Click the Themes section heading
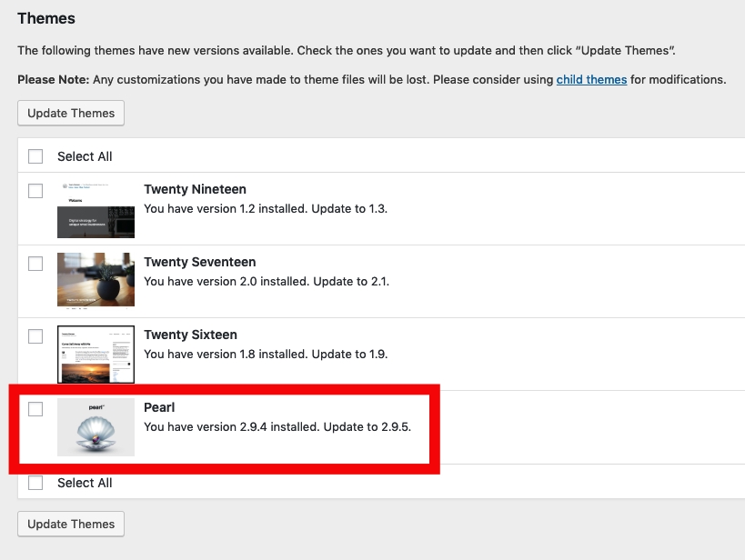Image resolution: width=745 pixels, height=560 pixels. [46, 18]
